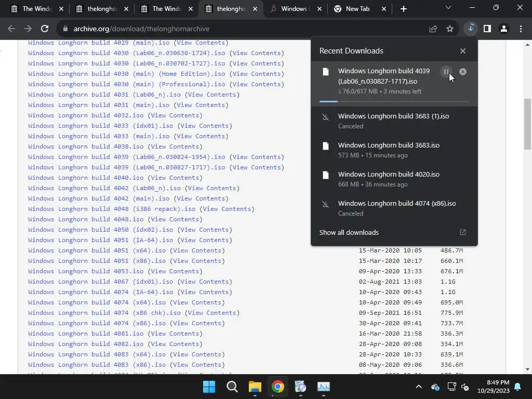532x399 pixels.
Task: Open the tab search chevron
Action: pos(448,7)
